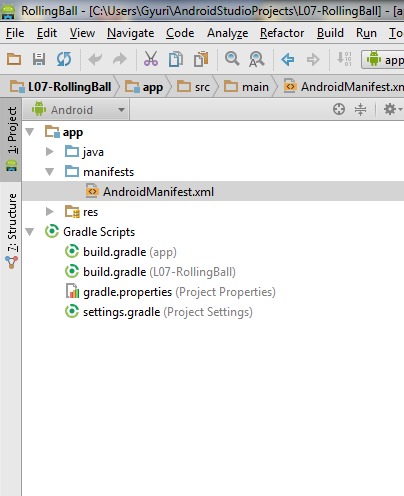
Task: Click the Synchronize refresh icon
Action: 64,59
